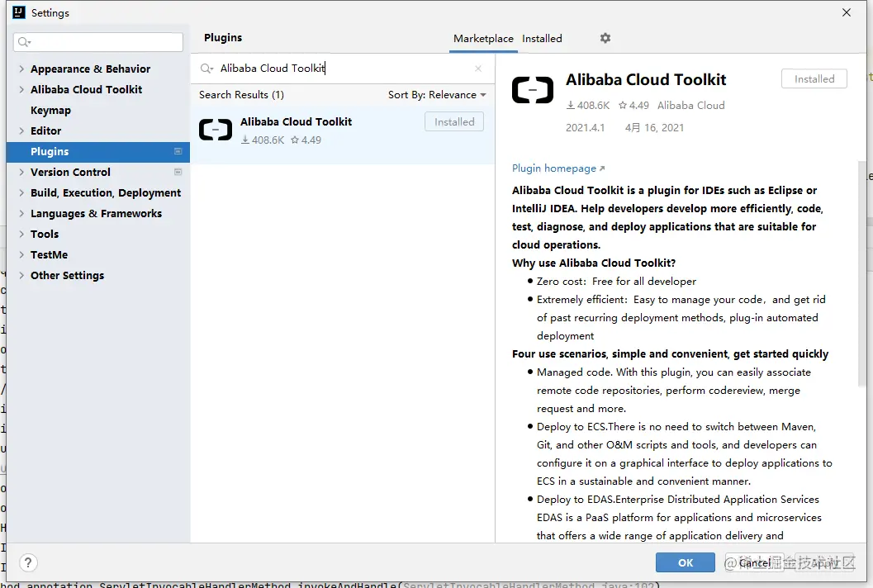Click the Alibaba Cloud Toolkit logo in results
The image size is (873, 588).
coord(216,130)
